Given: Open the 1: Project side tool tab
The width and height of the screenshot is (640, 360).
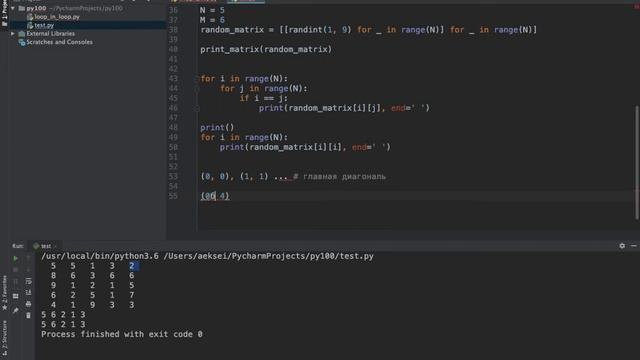Looking at the screenshot, I should pyautogui.click(x=4, y=13).
